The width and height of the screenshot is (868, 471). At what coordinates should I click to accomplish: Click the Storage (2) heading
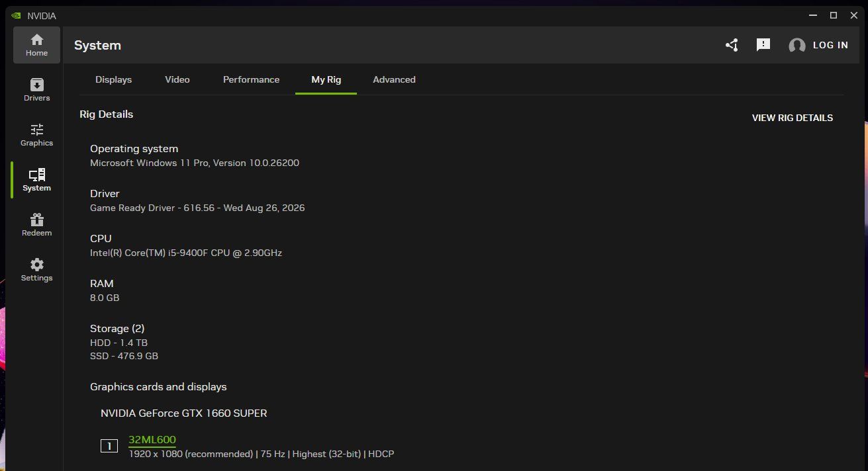(117, 329)
